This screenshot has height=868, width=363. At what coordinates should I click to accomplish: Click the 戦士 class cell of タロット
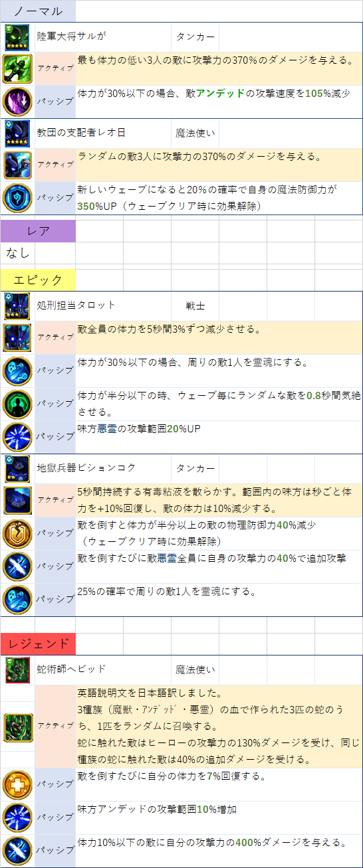click(195, 305)
